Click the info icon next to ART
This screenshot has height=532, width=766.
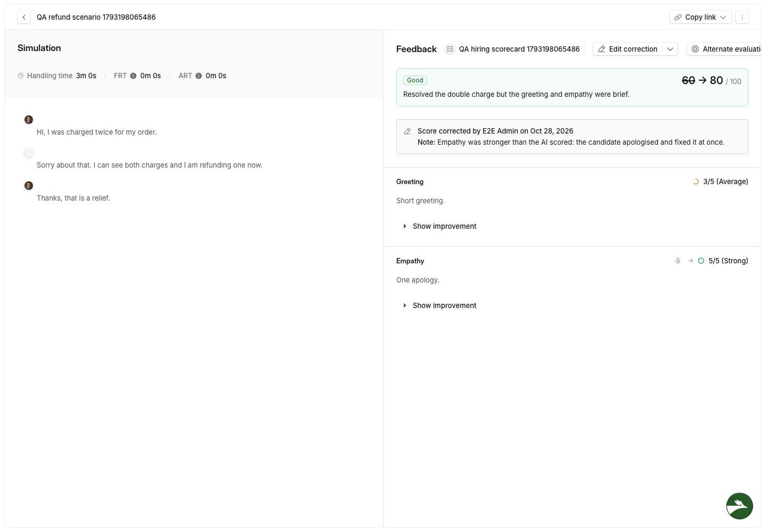(199, 76)
